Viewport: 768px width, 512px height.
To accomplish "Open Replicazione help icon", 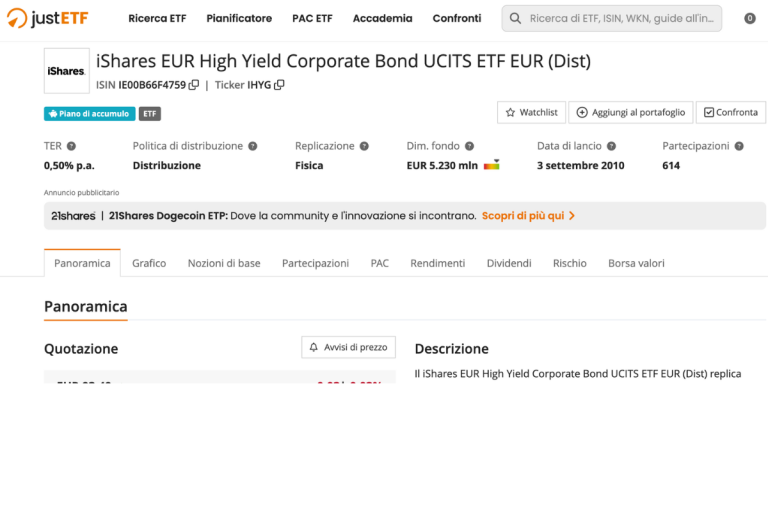I will [364, 146].
